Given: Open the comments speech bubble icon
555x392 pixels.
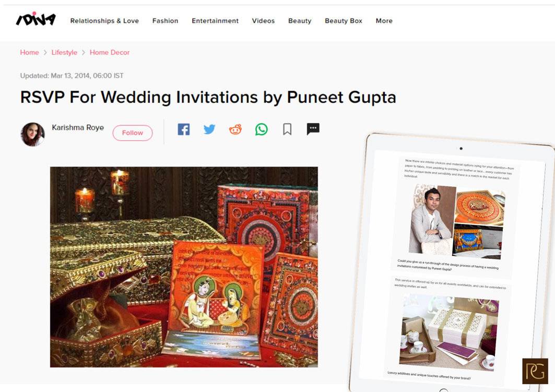Looking at the screenshot, I should (x=313, y=129).
